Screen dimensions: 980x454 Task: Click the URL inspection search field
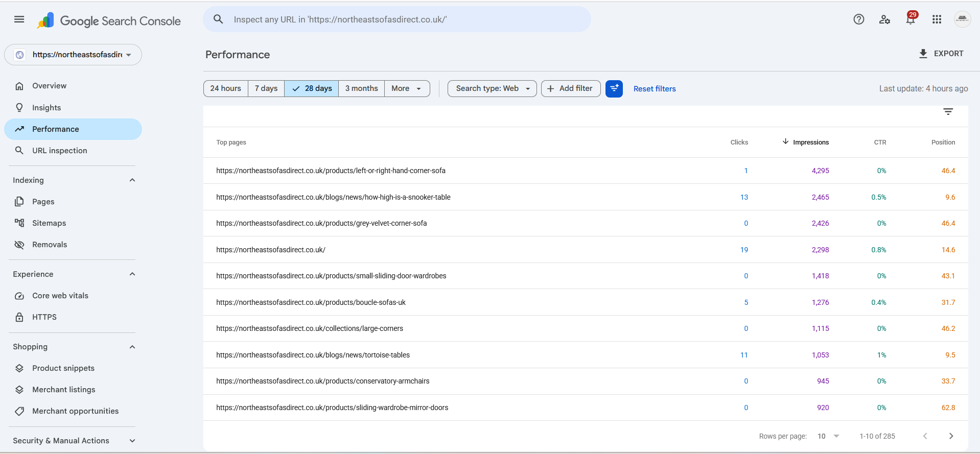pyautogui.click(x=397, y=19)
